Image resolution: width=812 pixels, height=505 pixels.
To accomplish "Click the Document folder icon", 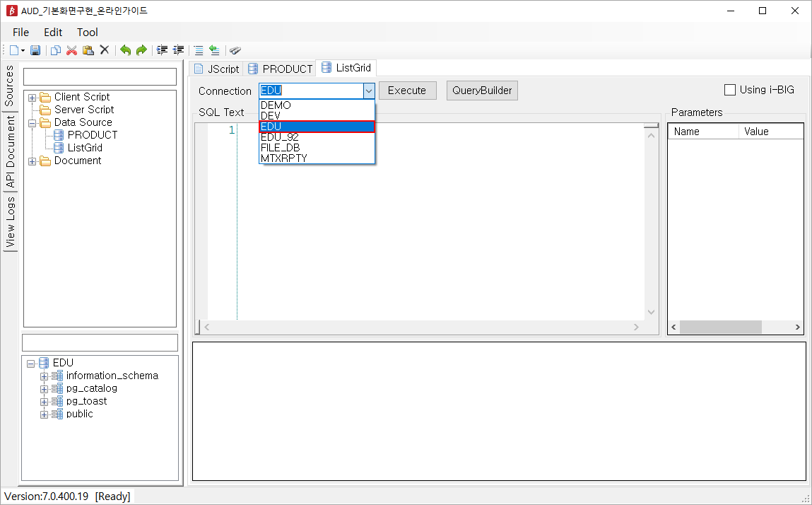I will (45, 161).
